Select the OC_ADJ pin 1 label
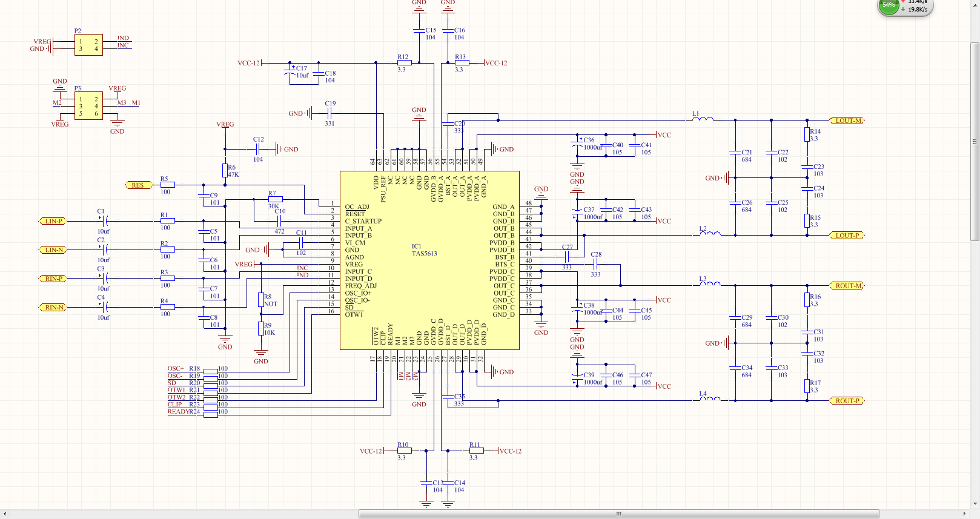The image size is (980, 519). coord(357,207)
